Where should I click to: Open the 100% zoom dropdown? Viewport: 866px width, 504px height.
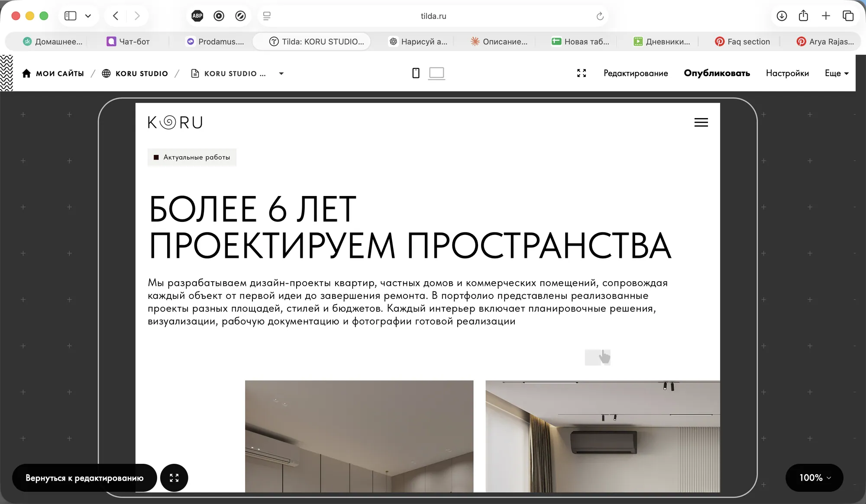pyautogui.click(x=814, y=478)
